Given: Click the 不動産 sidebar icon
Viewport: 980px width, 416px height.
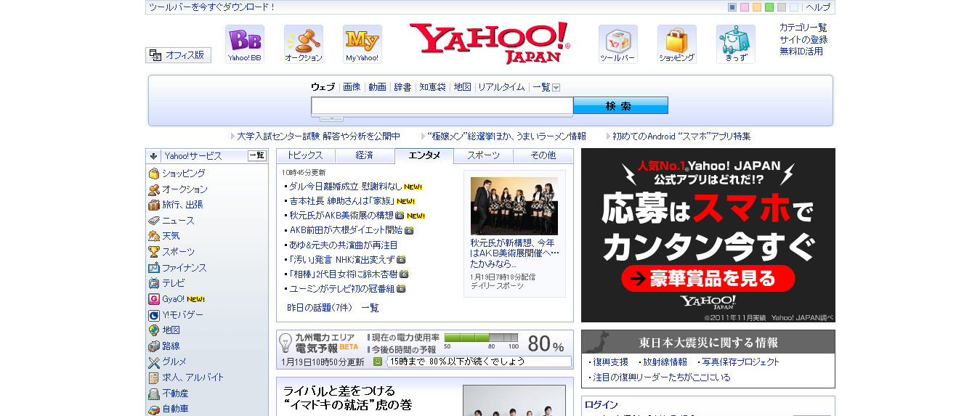Looking at the screenshot, I should coord(154,393).
